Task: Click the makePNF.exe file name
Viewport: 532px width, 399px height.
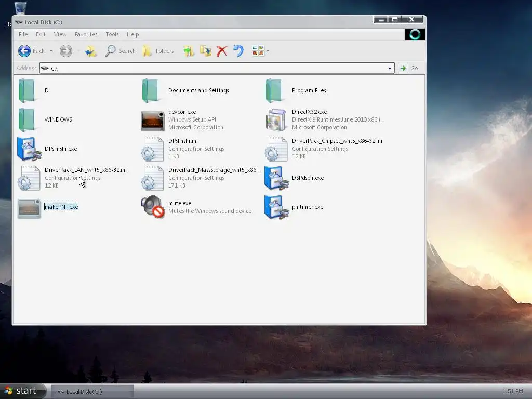Action: pos(61,207)
